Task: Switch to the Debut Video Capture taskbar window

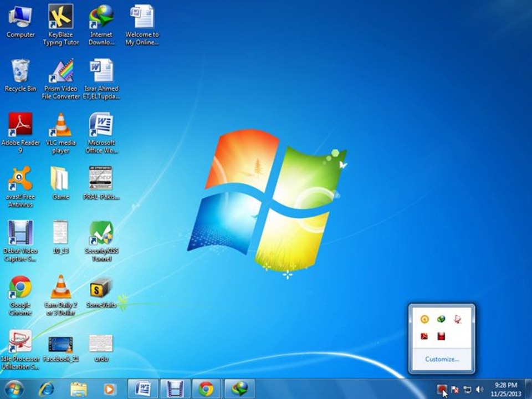Action: pos(175,389)
